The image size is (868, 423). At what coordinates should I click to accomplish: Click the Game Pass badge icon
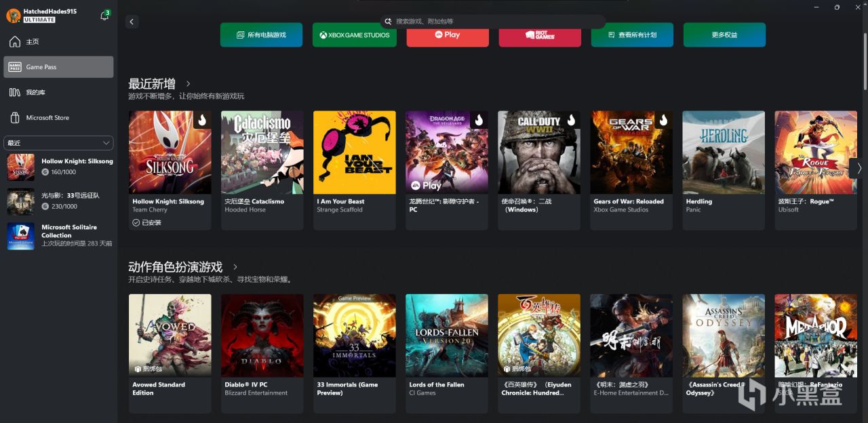15,67
